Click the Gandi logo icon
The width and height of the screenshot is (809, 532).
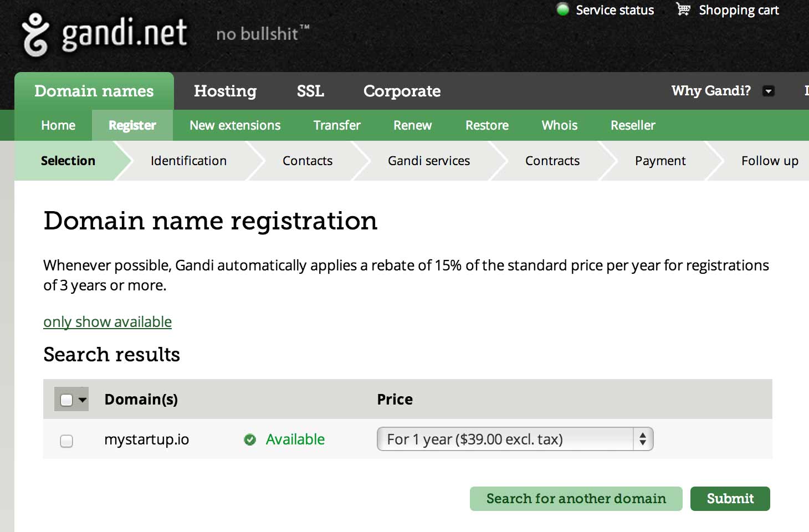tap(35, 35)
